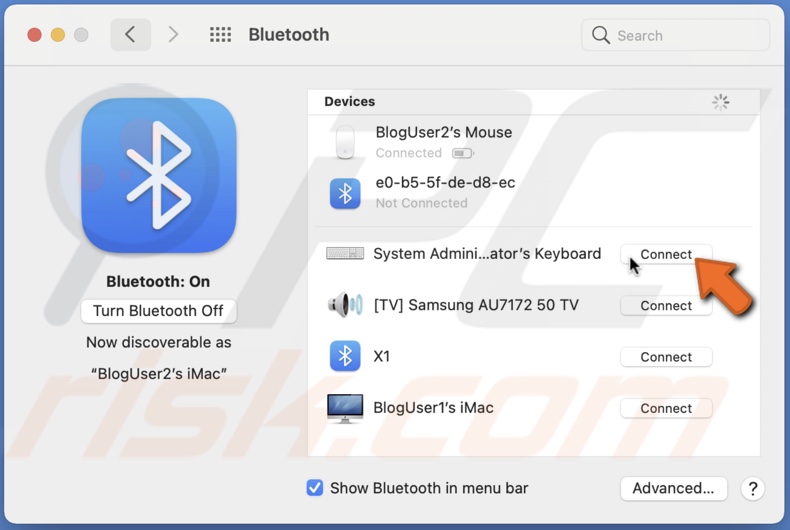Connect the X1 device
Viewport: 790px width, 530px height.
click(666, 357)
